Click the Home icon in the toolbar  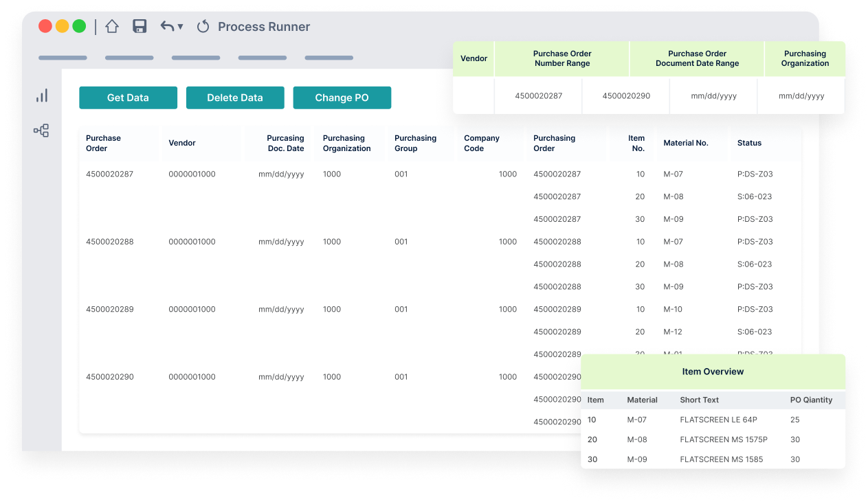pos(112,26)
